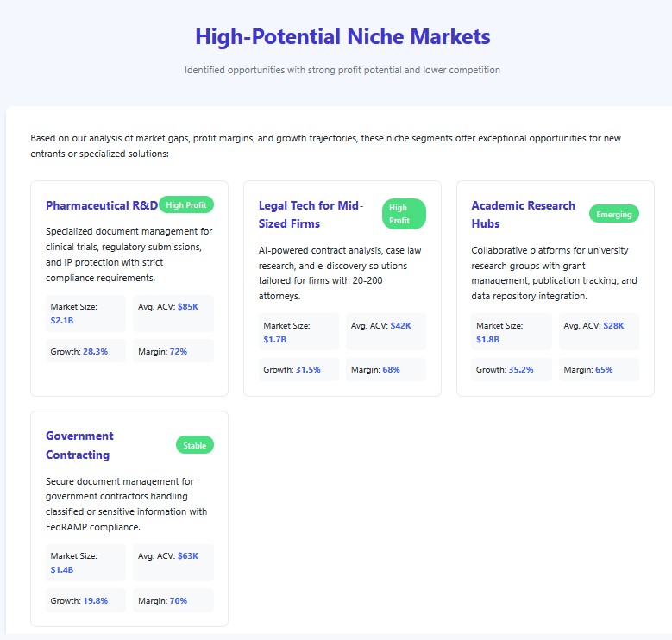Image resolution: width=672 pixels, height=640 pixels.
Task: Click the Stable badge on Government Contracting
Action: point(195,445)
